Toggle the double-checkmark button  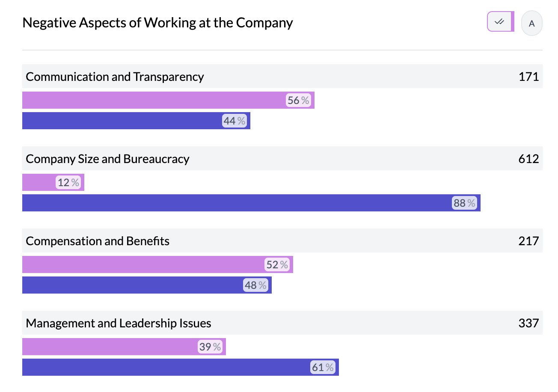(500, 21)
